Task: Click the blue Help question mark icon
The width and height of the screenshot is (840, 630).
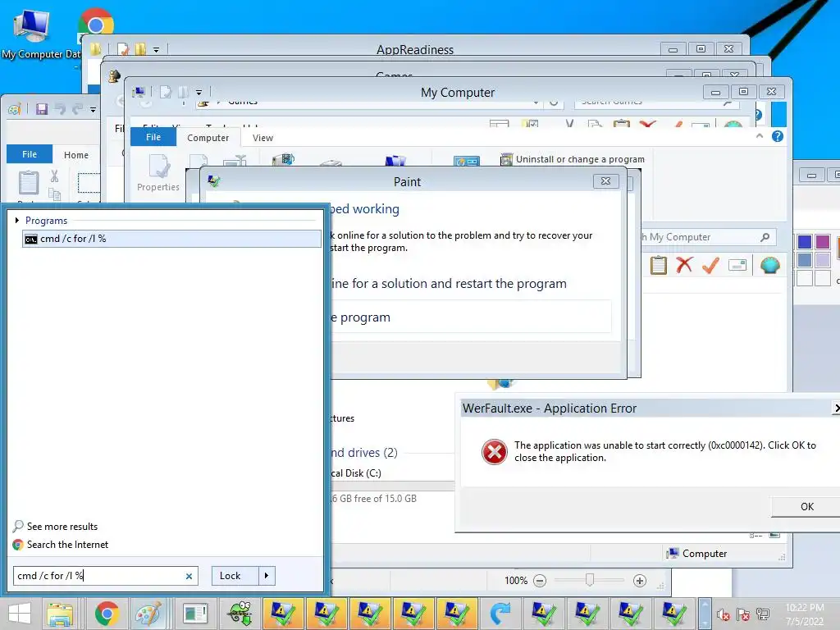Action: [778, 137]
